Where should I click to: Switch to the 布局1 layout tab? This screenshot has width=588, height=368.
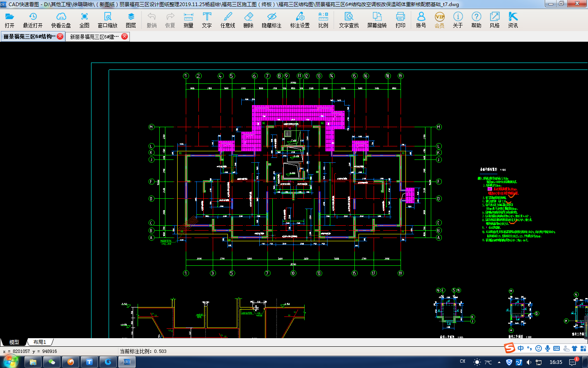click(40, 342)
